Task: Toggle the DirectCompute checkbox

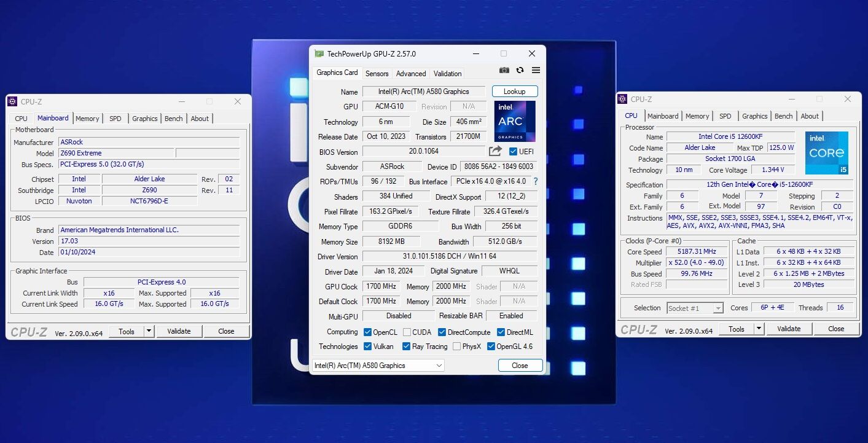Action: pos(442,332)
